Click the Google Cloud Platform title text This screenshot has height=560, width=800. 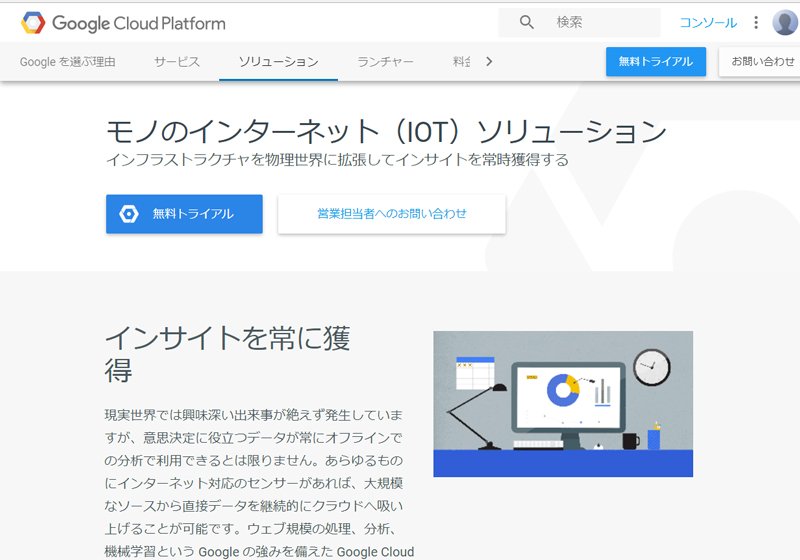(x=139, y=23)
